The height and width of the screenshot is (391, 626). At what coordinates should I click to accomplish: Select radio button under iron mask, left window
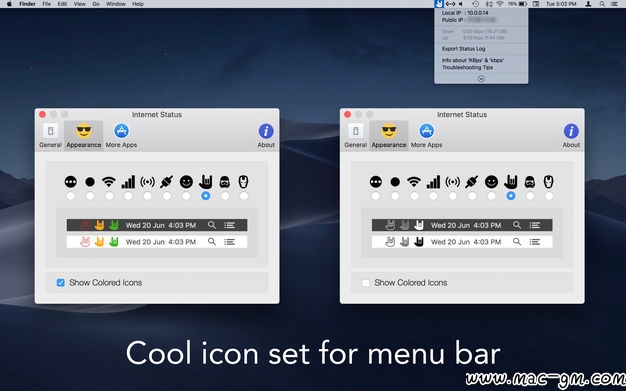point(244,196)
